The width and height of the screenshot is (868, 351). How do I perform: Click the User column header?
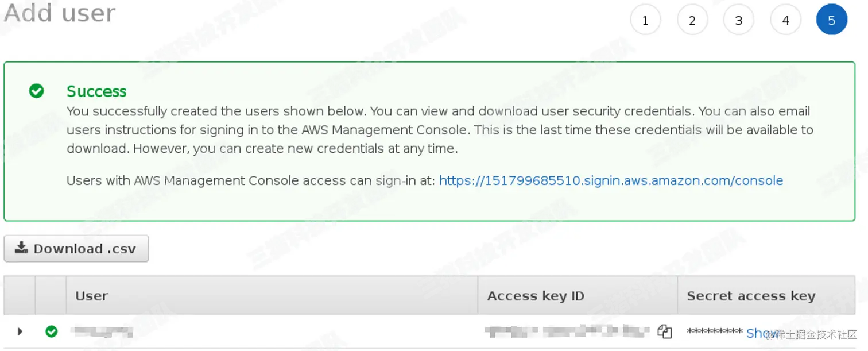point(92,296)
